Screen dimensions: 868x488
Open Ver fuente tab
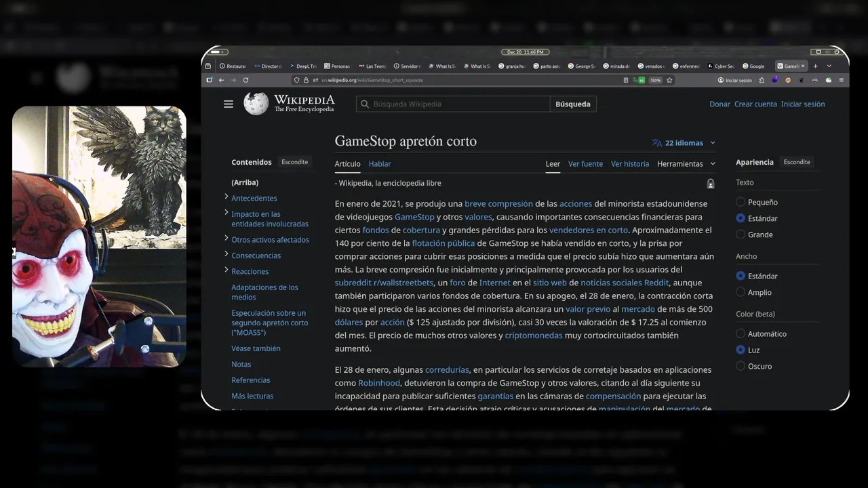tap(585, 164)
